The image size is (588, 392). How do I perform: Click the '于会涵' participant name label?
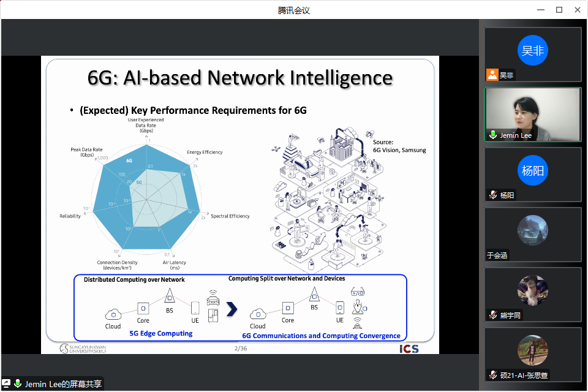click(x=497, y=255)
